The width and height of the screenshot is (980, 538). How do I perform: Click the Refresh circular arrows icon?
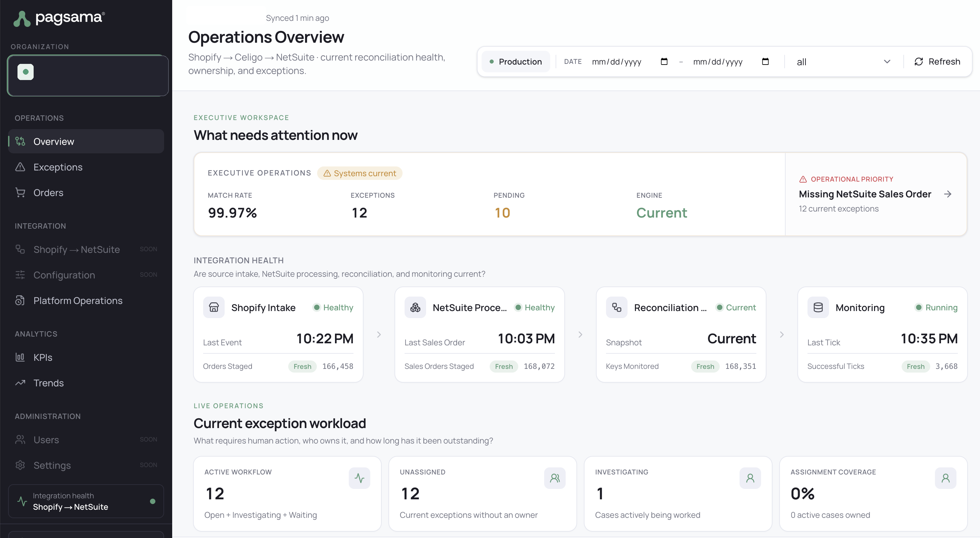[x=918, y=62]
